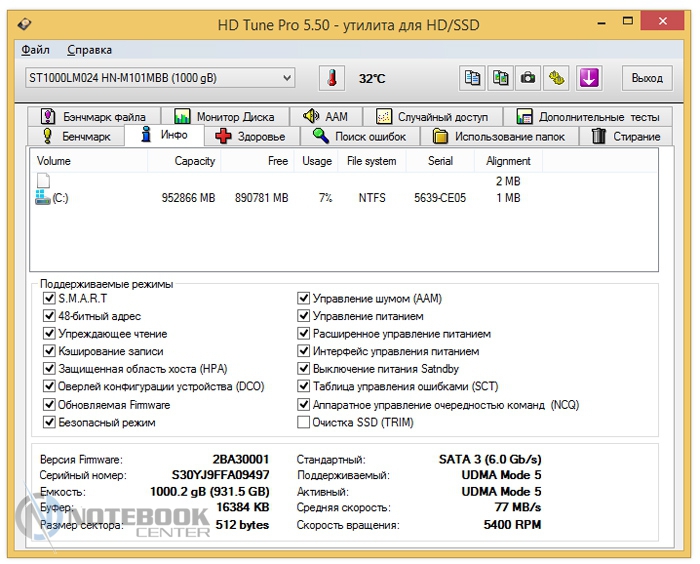Click the purple download arrow icon
Image resolution: width=700 pixels, height=564 pixels.
point(589,78)
